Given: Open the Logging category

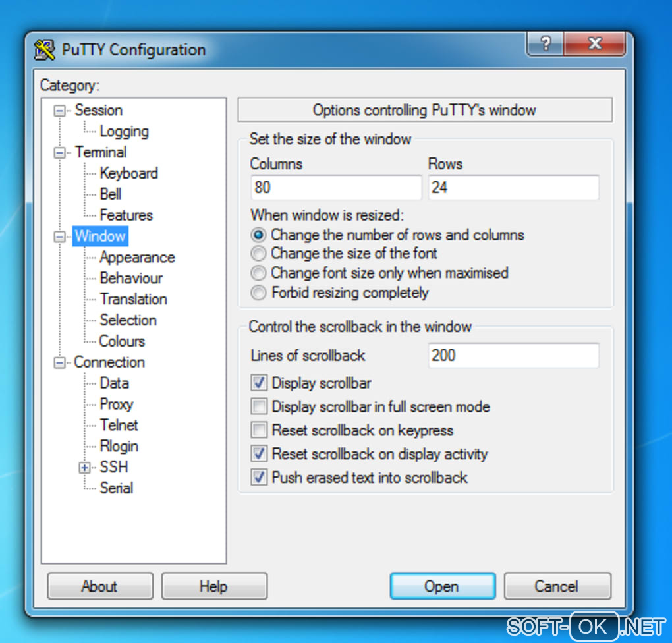Looking at the screenshot, I should coord(124,131).
